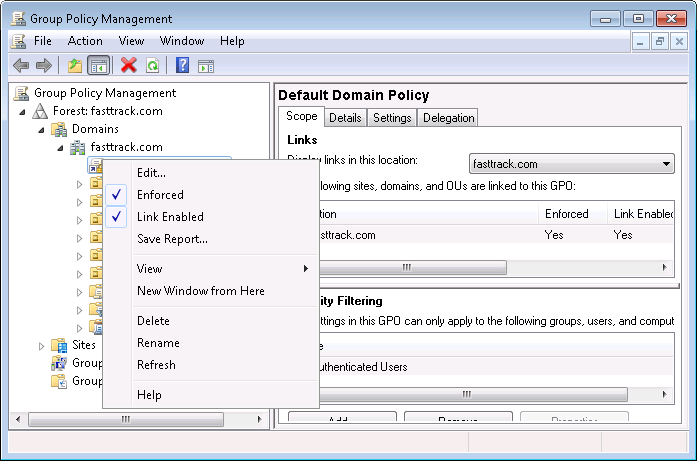Click the fasttrack.com domain icon in tree
697x461 pixels.
77,147
